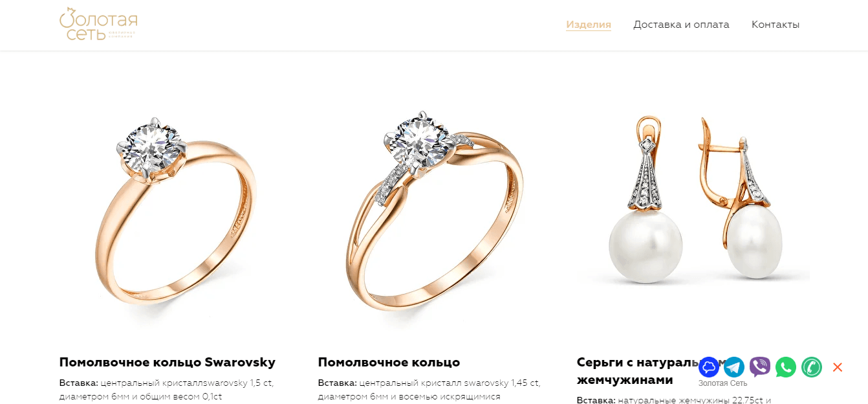The width and height of the screenshot is (868, 404).
Task: Close the messenger widget with orange X
Action: coord(838,367)
